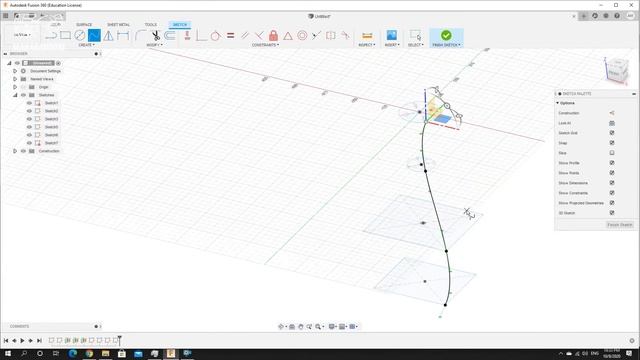Select the Trim scissors tool

(x=156, y=36)
